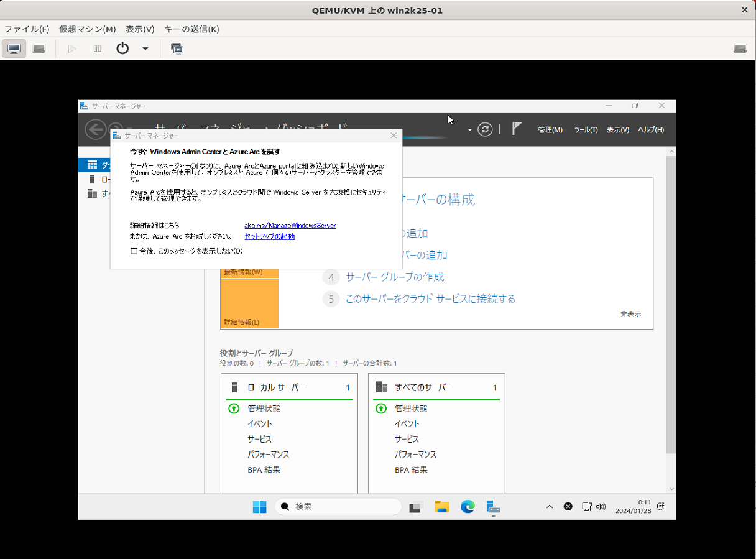Open the power options dropdown arrow in virt-manager
The width and height of the screenshot is (756, 559).
tap(144, 48)
